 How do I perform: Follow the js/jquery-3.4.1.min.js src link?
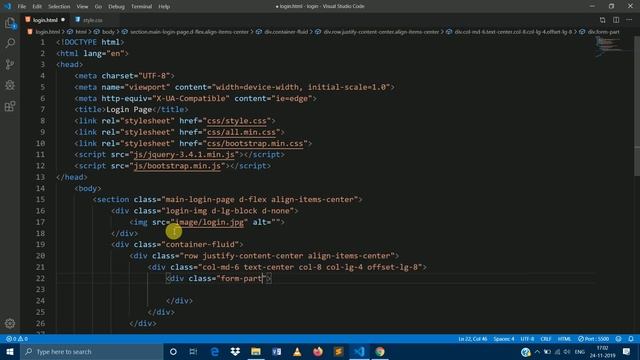point(184,155)
